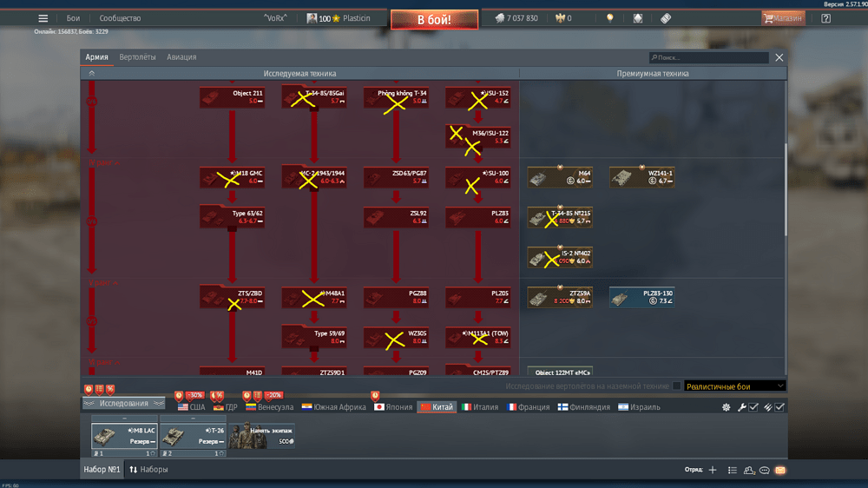Switch to the Авиация tab
Image resolution: width=868 pixels, height=488 pixels.
pyautogui.click(x=181, y=57)
